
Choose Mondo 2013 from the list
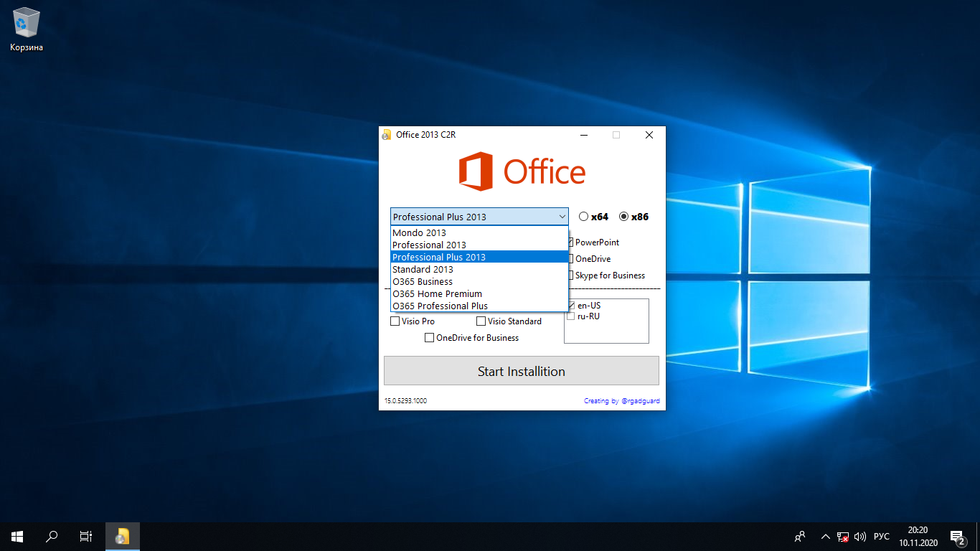coord(480,232)
